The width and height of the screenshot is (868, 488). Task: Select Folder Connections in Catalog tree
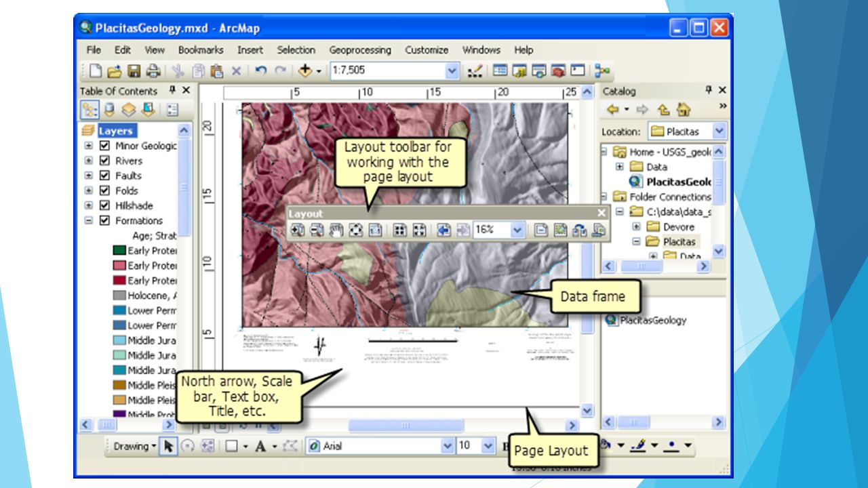point(670,197)
